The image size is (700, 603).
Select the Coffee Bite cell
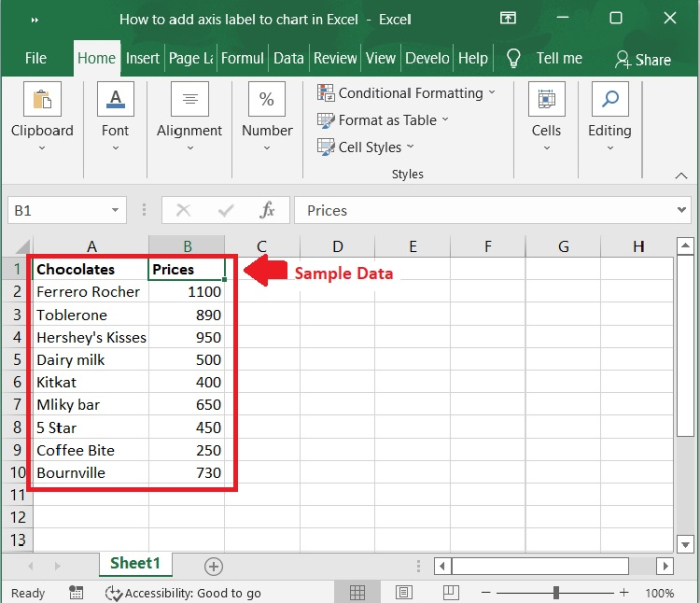[91, 450]
